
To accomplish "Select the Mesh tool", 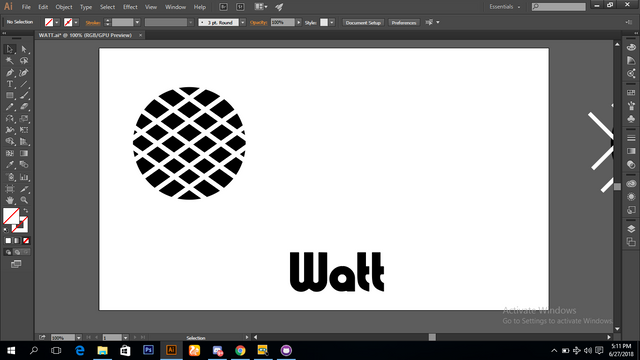I will click(x=10, y=153).
